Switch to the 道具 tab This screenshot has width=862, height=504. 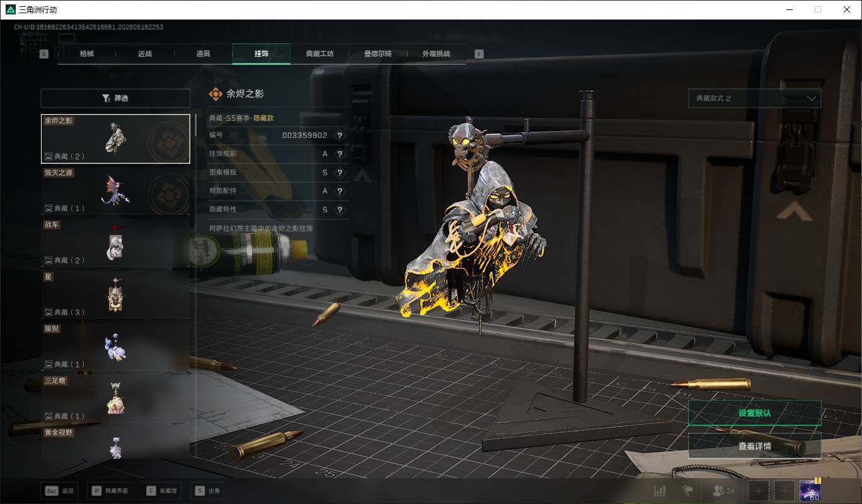203,54
